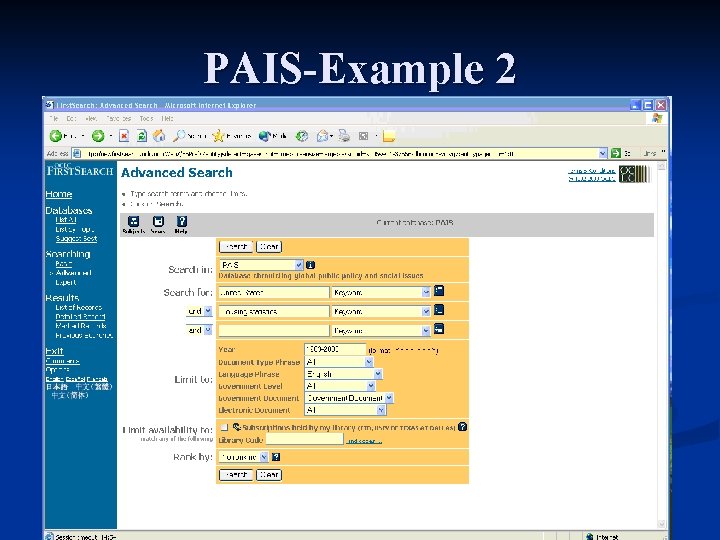
Task: Open the Home link in the FirstSearch sidebar
Action: click(59, 194)
